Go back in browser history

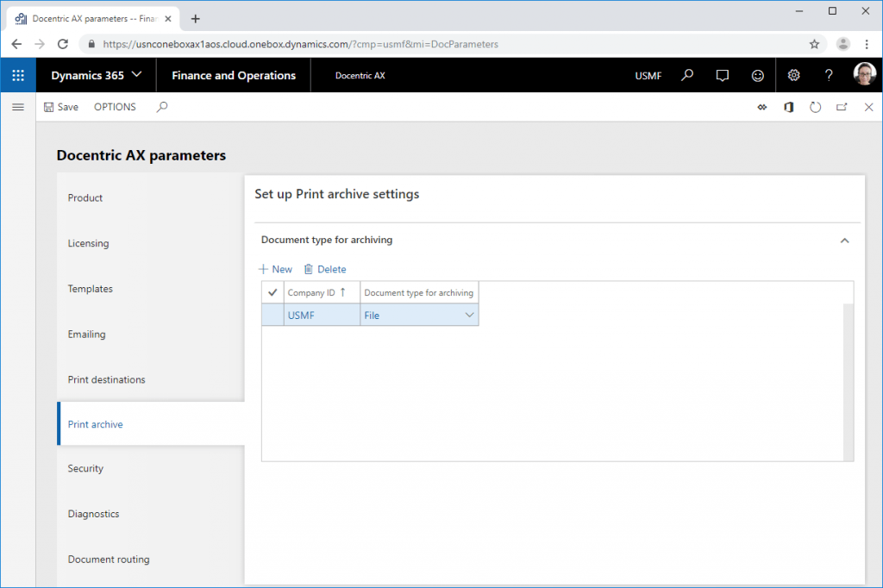pos(16,44)
